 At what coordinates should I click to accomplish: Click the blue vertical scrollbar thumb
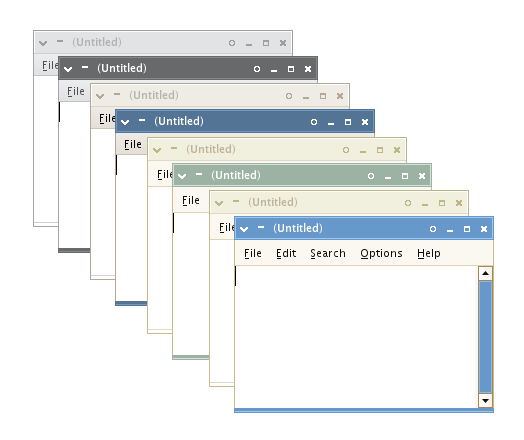(x=485, y=337)
